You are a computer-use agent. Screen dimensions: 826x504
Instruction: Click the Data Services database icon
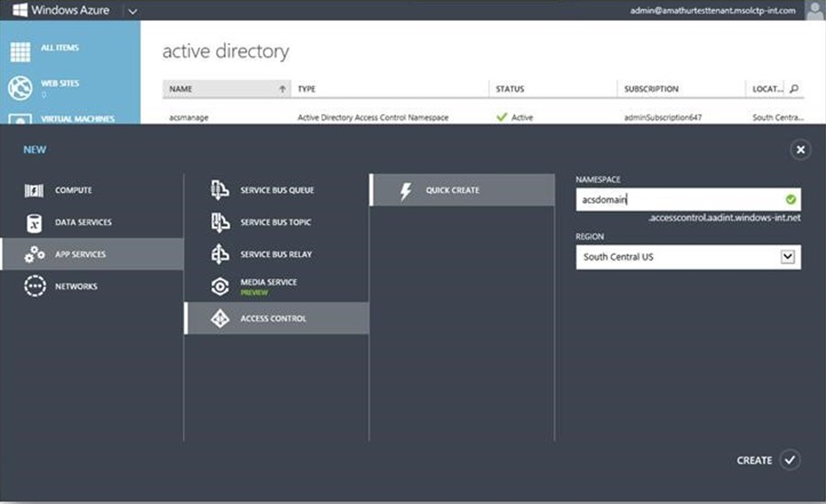34,223
